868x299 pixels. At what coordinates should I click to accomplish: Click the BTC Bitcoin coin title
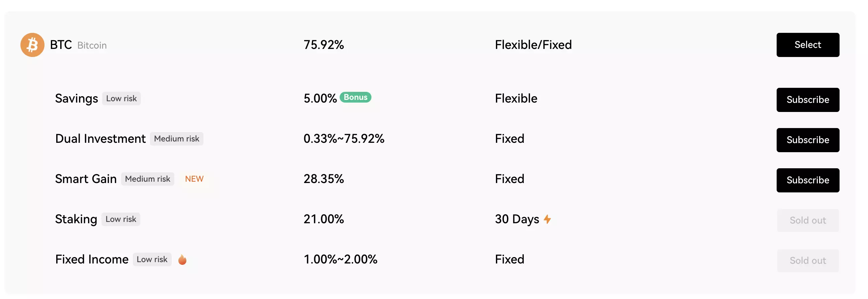click(78, 45)
